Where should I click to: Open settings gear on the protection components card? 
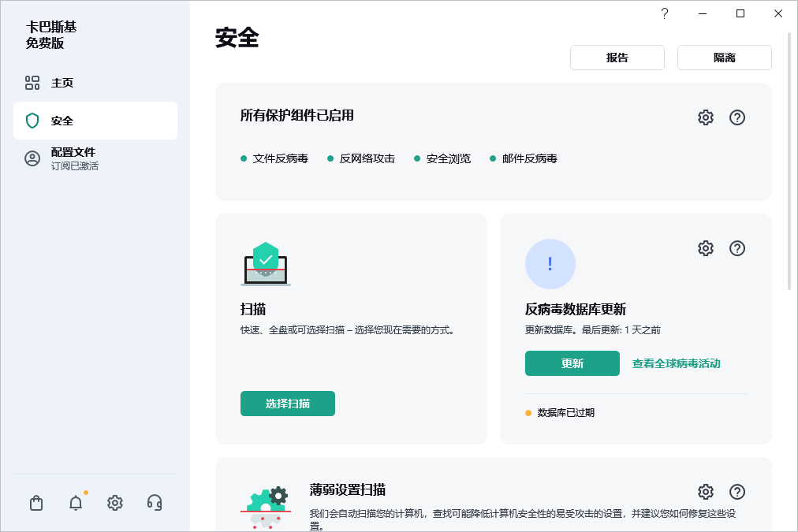click(705, 117)
